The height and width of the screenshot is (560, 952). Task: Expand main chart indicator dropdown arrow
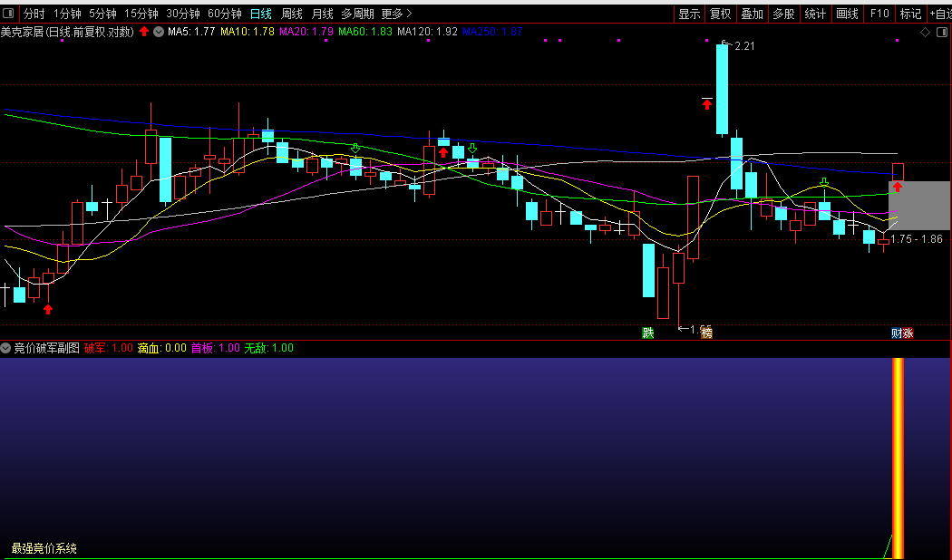159,32
